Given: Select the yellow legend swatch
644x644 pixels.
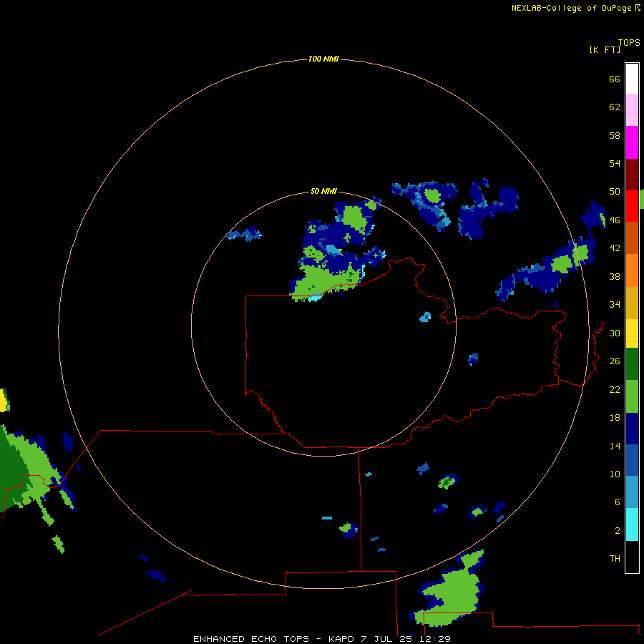Looking at the screenshot, I should (x=632, y=333).
